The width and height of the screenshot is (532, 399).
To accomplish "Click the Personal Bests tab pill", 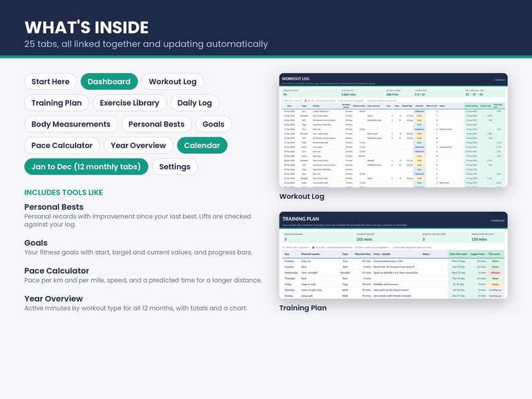I will (156, 124).
